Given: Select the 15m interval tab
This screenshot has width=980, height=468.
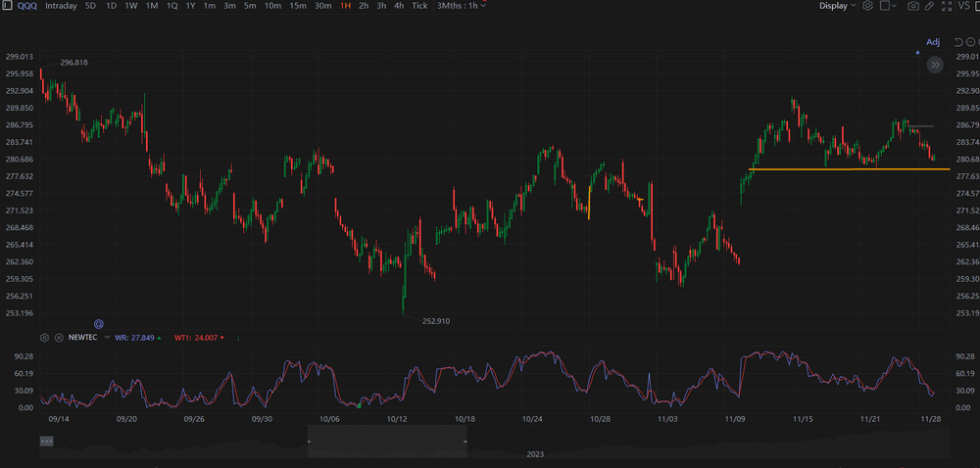Looking at the screenshot, I should (297, 6).
